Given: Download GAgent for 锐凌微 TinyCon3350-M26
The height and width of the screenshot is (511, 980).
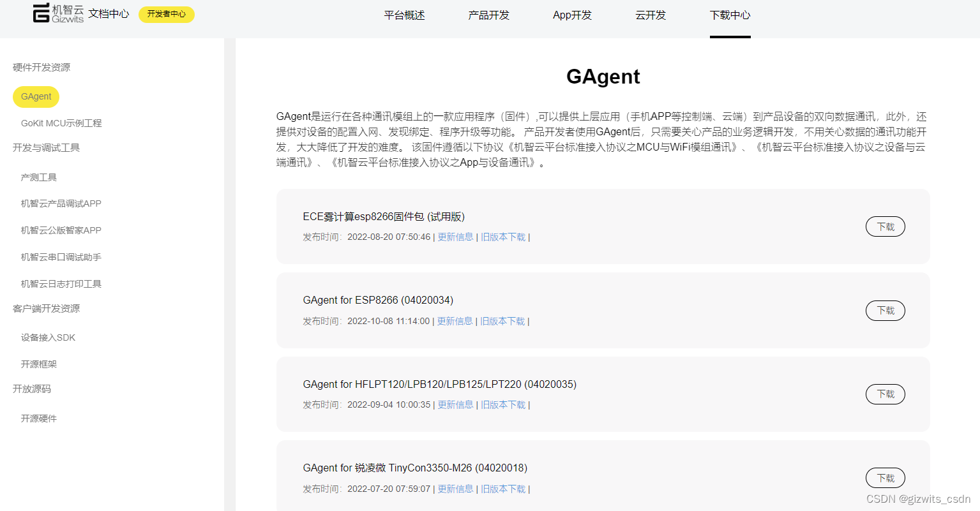Looking at the screenshot, I should [x=885, y=478].
